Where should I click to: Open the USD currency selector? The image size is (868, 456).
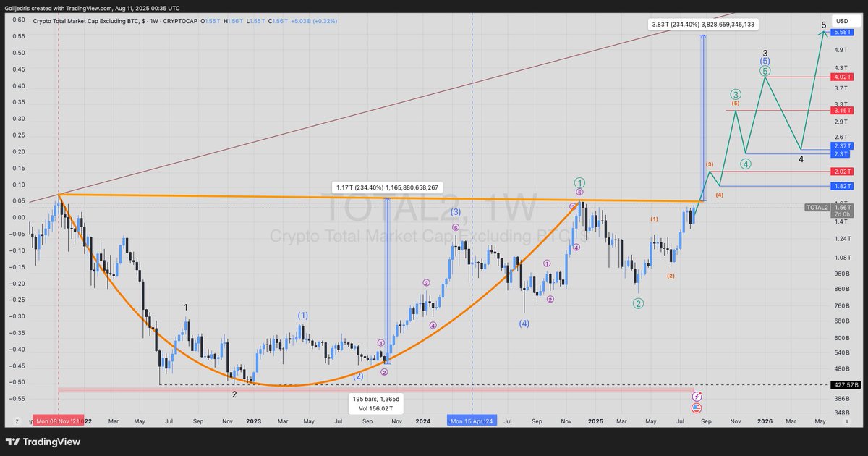pyautogui.click(x=842, y=21)
